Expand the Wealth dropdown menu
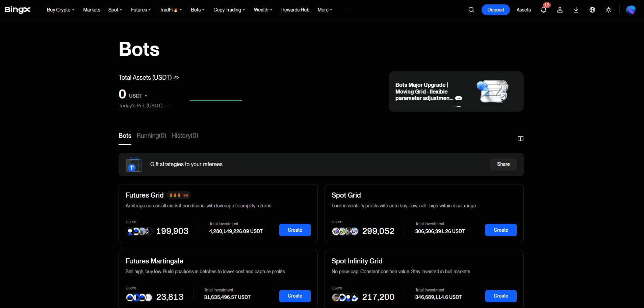Viewport: 644px width, 308px height. 263,10
